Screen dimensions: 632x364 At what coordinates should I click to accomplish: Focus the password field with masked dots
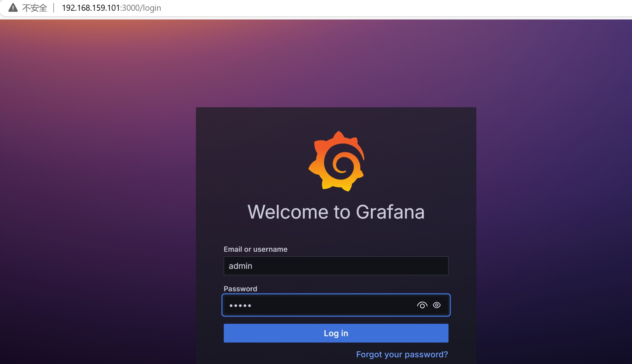(336, 305)
